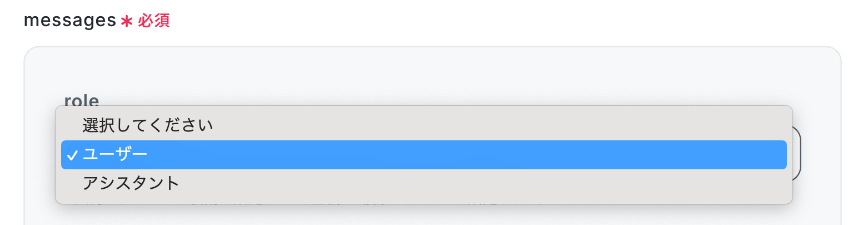Click the 必須 text beside the asterisk
Image resolution: width=868 pixels, height=225 pixels.
point(153,21)
